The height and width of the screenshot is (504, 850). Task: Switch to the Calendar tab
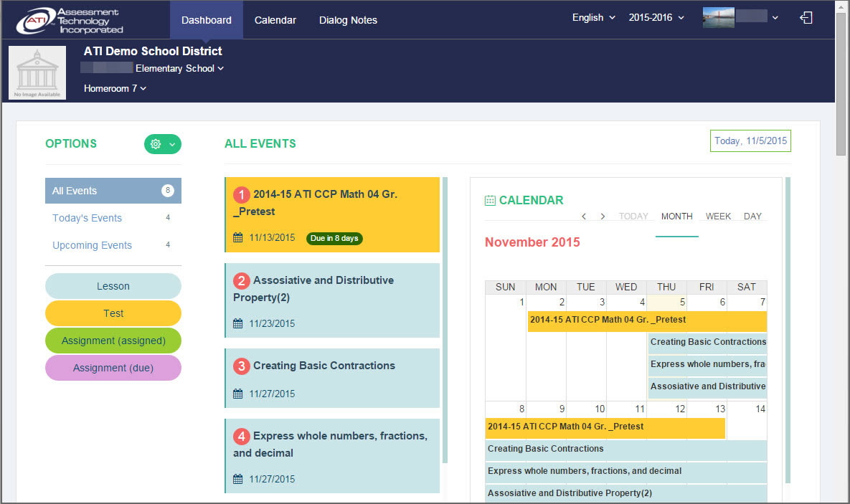click(275, 20)
